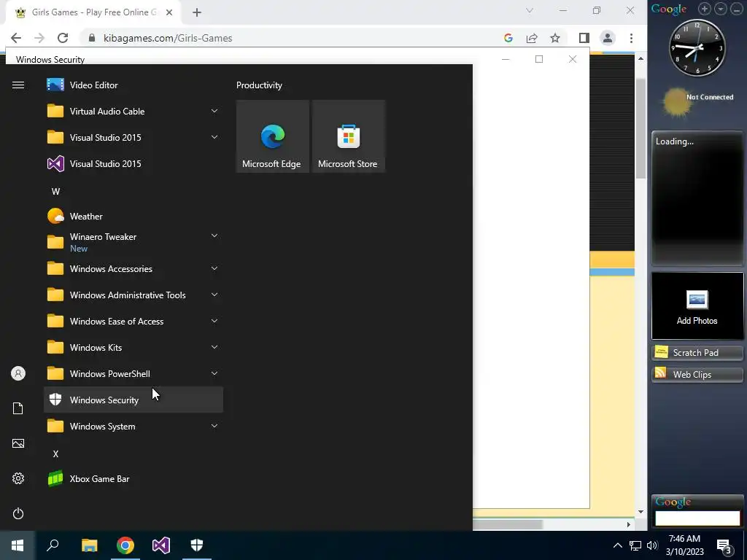Open Settings gear in Start sidebar
The image size is (747, 560).
pyautogui.click(x=18, y=478)
